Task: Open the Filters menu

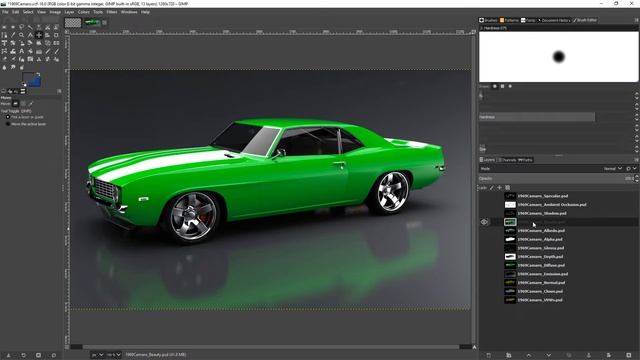Action: (x=112, y=12)
